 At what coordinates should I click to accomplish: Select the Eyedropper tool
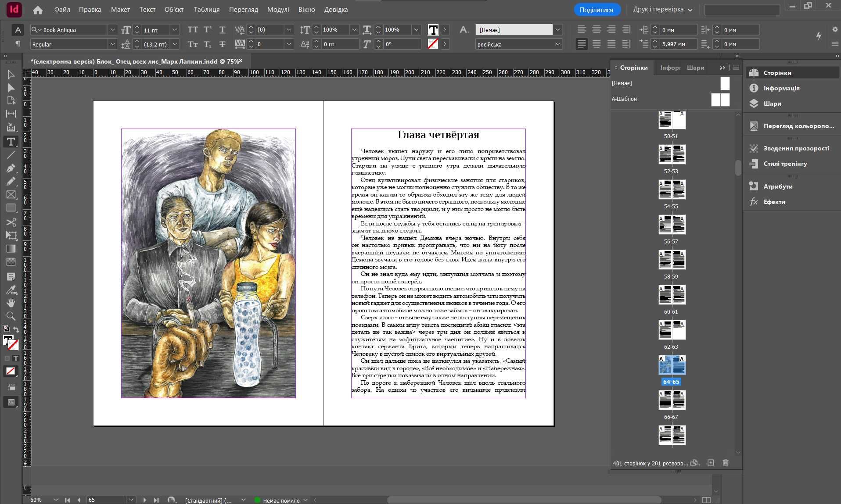(11, 290)
